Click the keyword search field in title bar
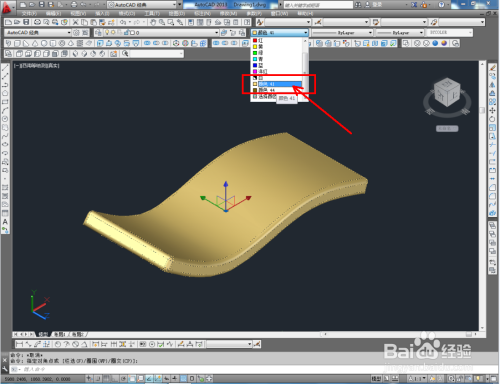The image size is (500, 384). [x=318, y=5]
